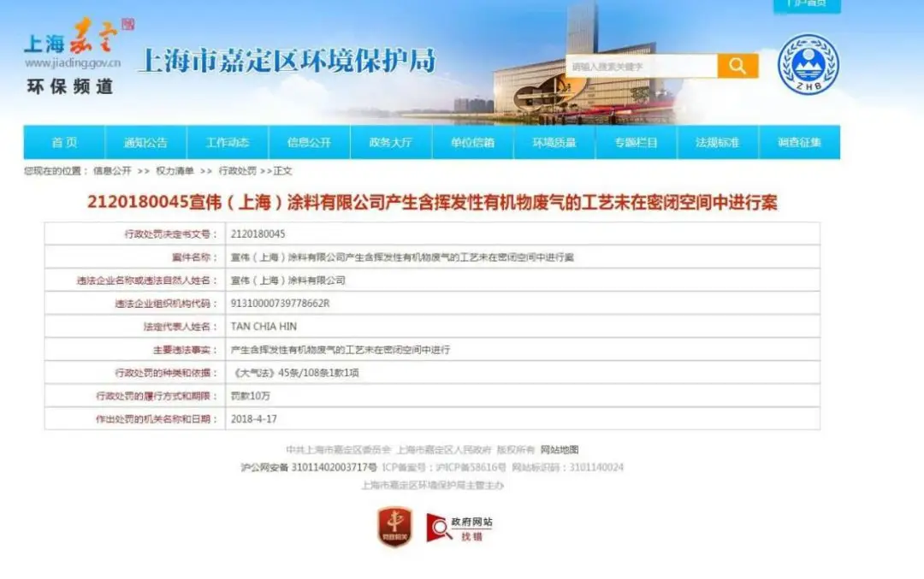The image size is (924, 579).
Task: Open the 单位信箱 navigation tab
Action: click(x=472, y=143)
